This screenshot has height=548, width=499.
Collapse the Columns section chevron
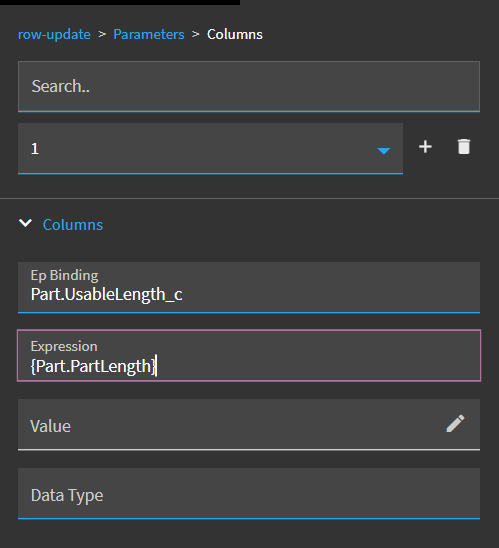(x=25, y=223)
